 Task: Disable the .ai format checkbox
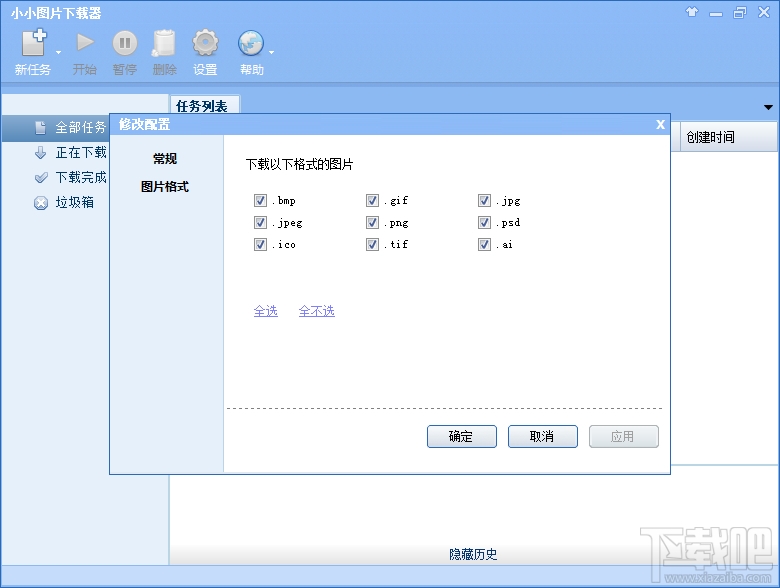484,244
